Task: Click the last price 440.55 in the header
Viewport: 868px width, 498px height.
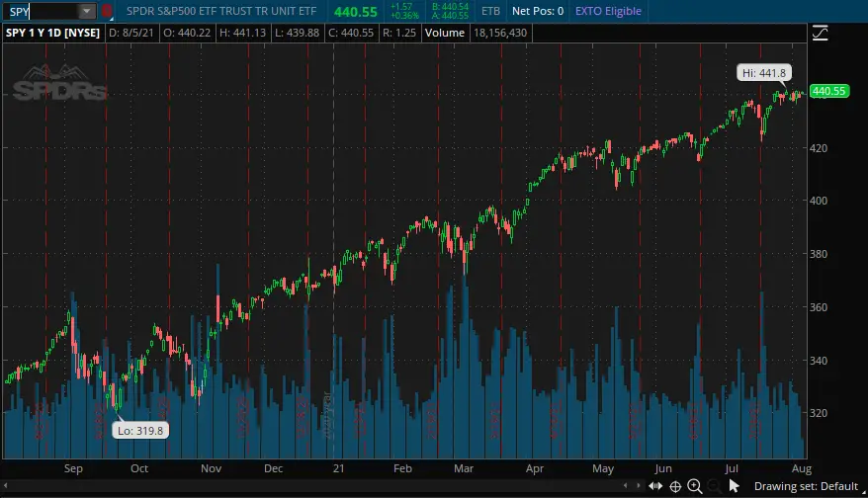Action: 355,12
